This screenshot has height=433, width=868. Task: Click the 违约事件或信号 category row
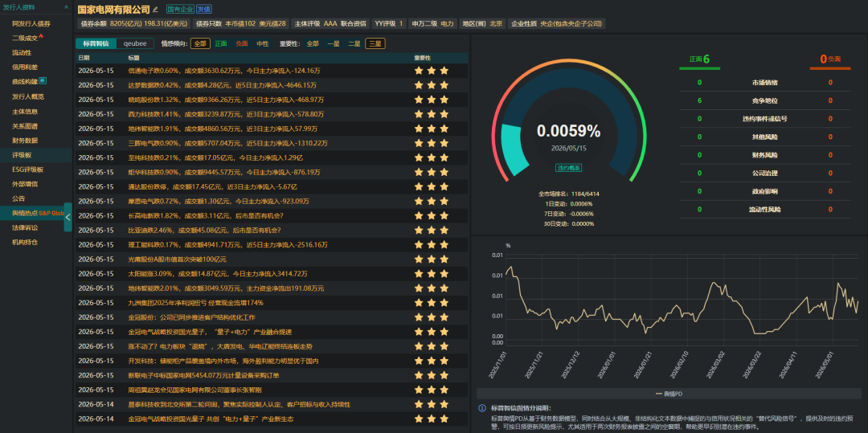[765, 118]
